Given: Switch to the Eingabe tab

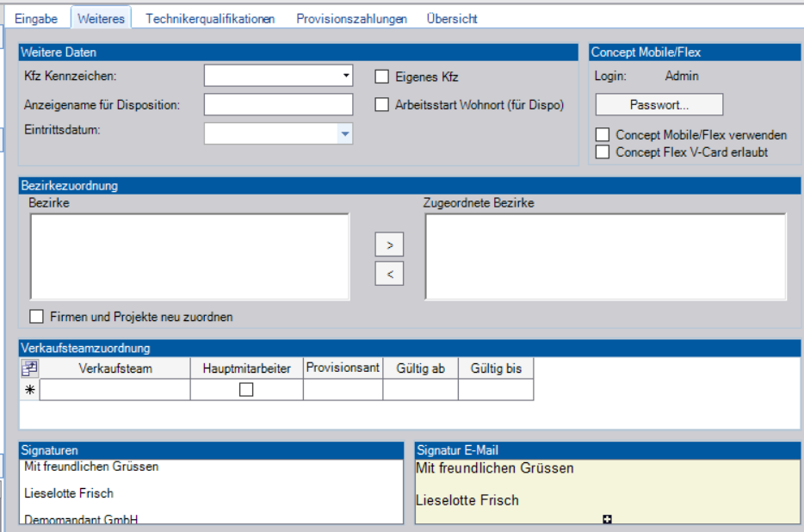Looking at the screenshot, I should (35, 18).
